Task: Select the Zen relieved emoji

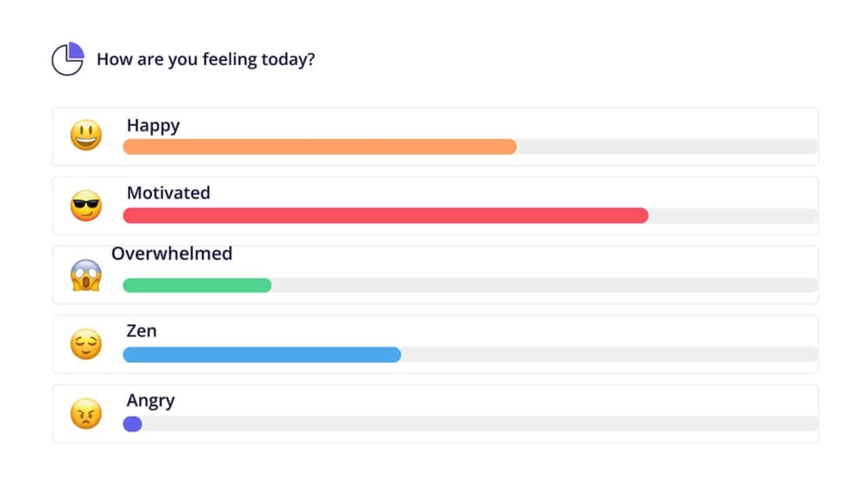Action: [x=86, y=344]
